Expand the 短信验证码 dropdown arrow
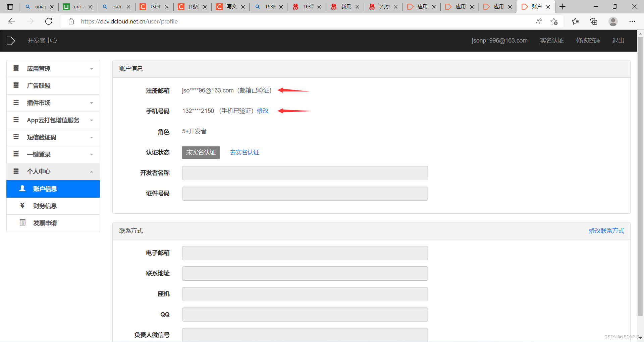This screenshot has height=342, width=644. tap(92, 137)
